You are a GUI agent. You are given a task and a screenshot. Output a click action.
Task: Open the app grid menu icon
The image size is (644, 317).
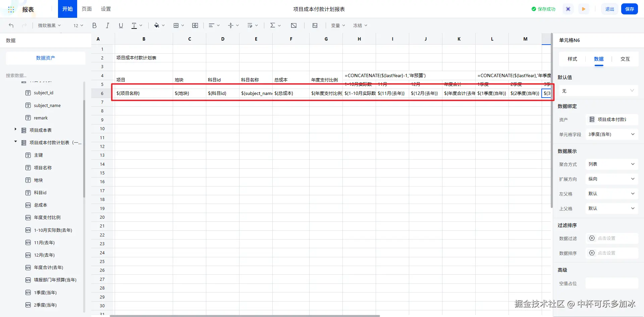tap(11, 9)
